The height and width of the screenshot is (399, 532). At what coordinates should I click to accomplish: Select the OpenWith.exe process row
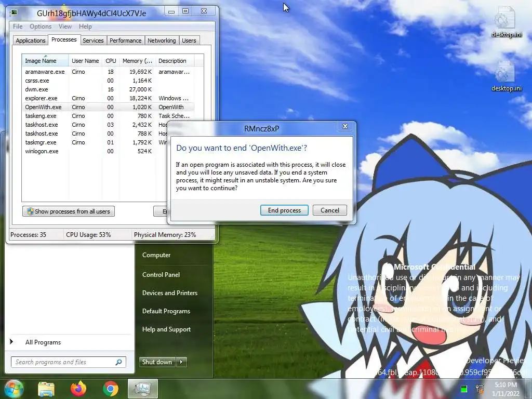pos(108,107)
